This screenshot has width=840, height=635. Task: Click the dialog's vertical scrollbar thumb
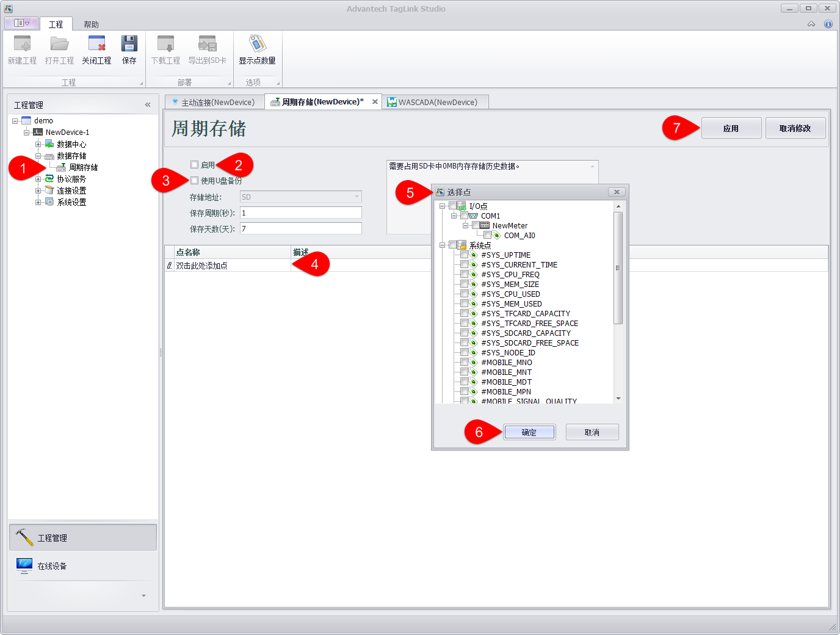(x=618, y=269)
